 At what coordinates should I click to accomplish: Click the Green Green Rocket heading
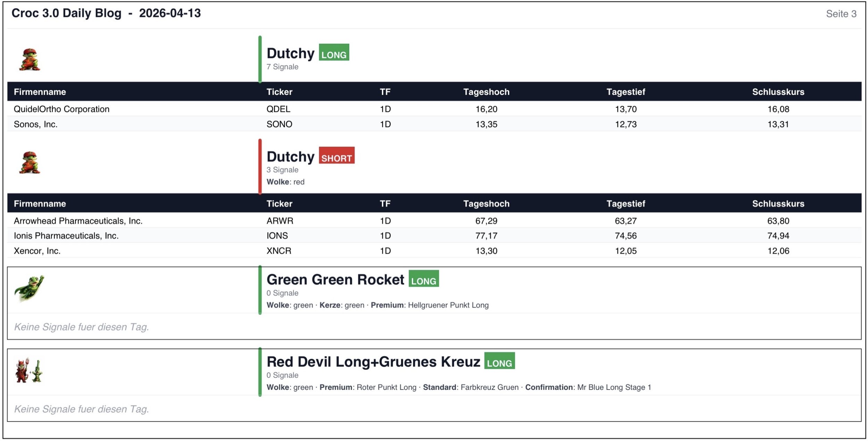(335, 279)
